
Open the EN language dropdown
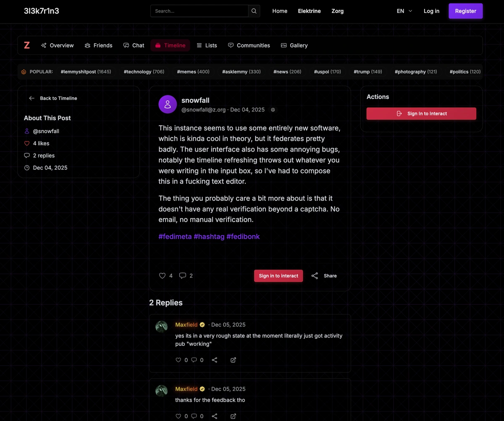[x=404, y=11]
